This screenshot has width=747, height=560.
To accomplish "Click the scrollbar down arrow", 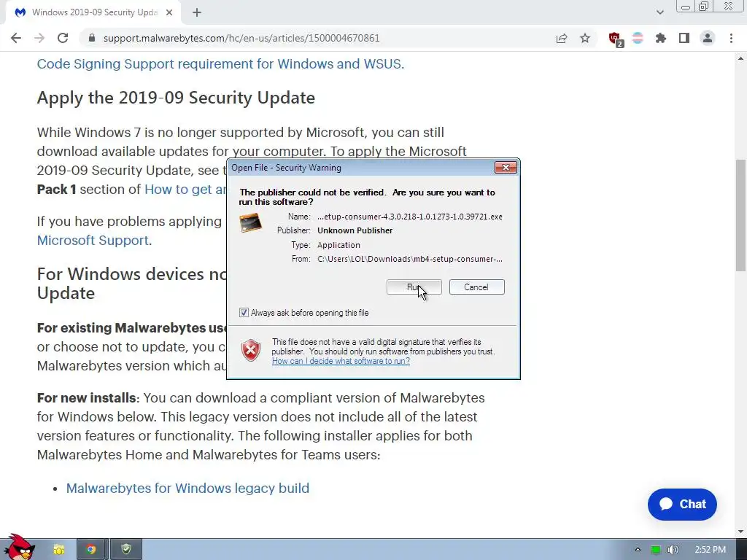I will pos(740,532).
